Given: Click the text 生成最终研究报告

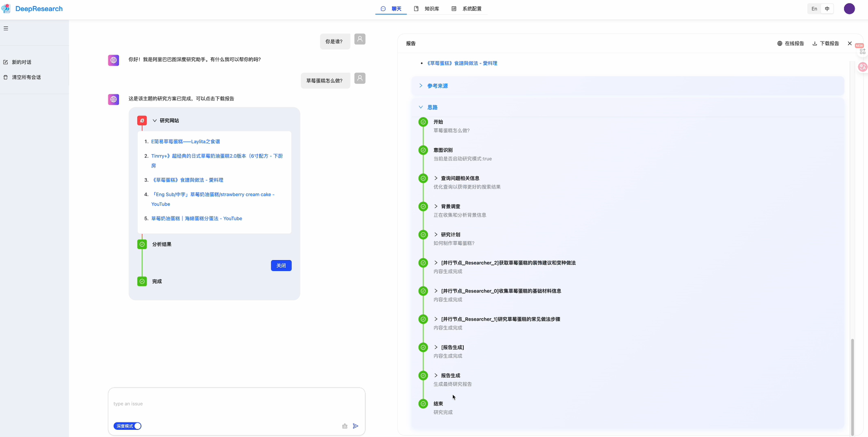Looking at the screenshot, I should coord(452,384).
